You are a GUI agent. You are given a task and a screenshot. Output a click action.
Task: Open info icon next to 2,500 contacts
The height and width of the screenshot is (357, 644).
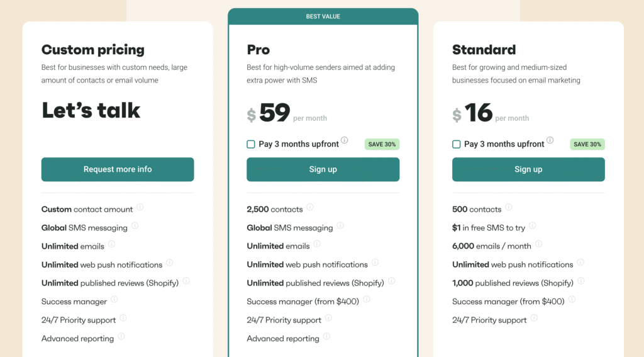pos(310,207)
